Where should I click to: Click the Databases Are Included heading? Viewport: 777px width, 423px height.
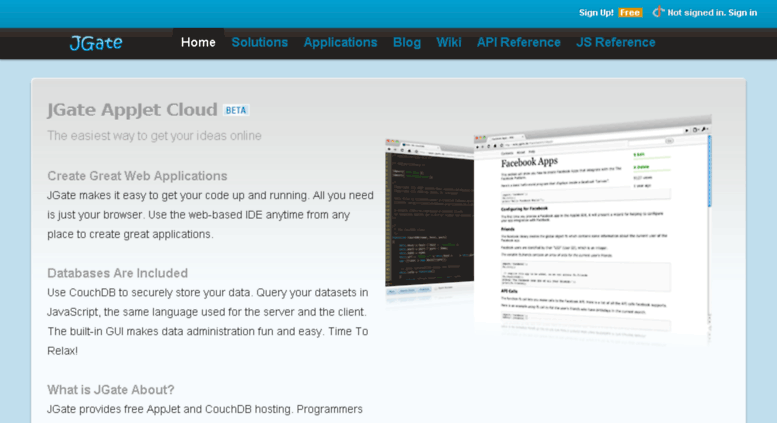coord(117,273)
